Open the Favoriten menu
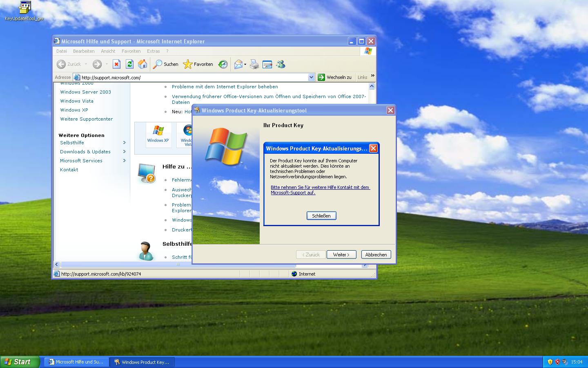This screenshot has width=588, height=368. pos(131,51)
